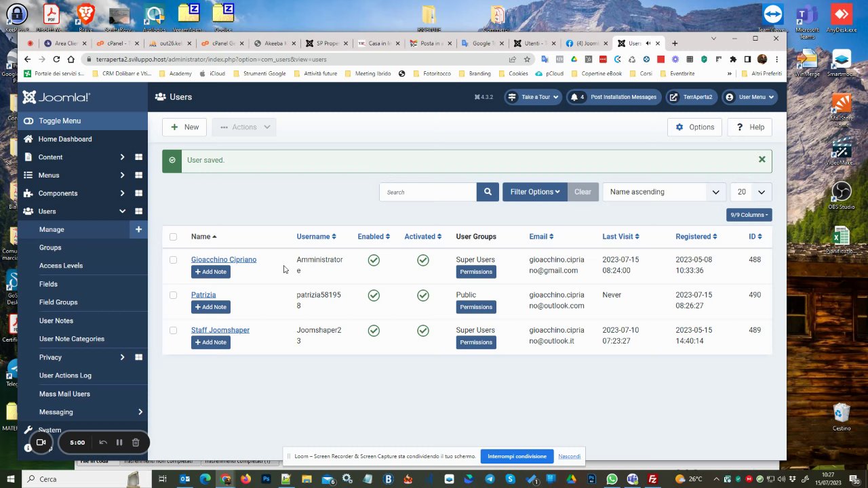Click the New user button

pos(184,127)
